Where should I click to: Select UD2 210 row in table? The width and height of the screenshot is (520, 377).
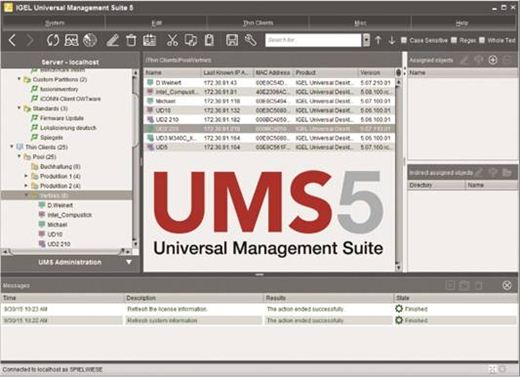269,119
